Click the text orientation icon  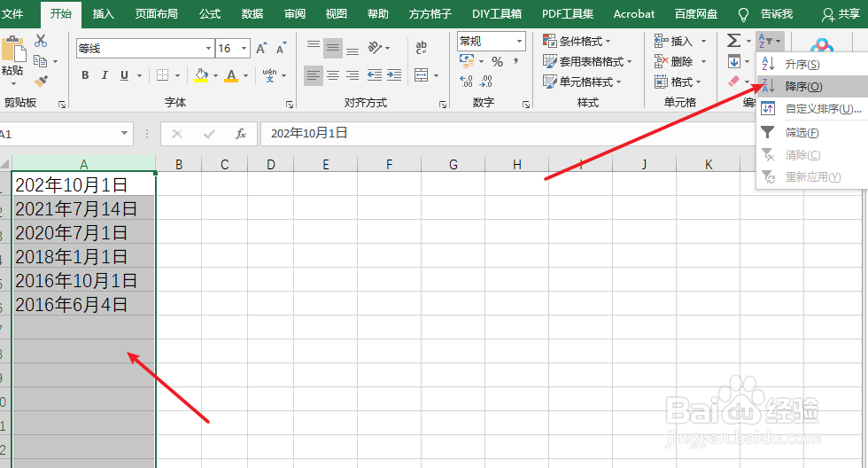[375, 48]
